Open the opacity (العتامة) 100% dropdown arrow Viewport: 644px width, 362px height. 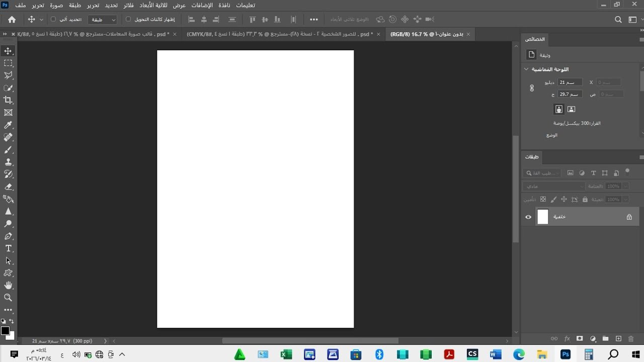click(625, 186)
